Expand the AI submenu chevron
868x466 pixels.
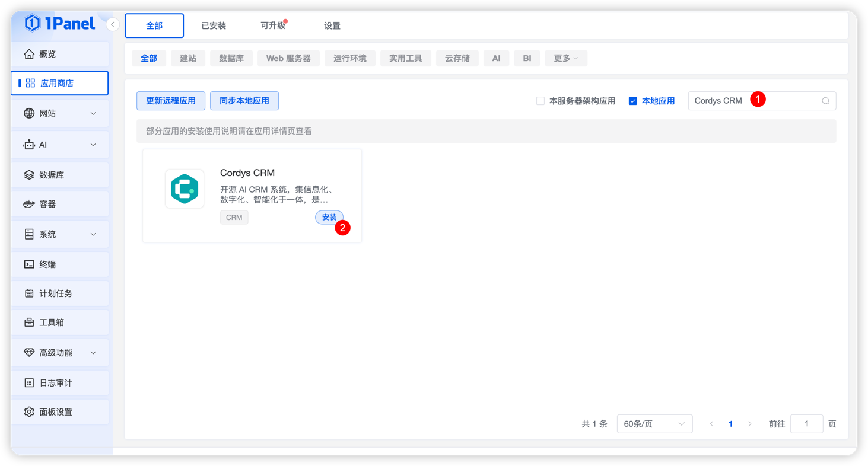93,145
